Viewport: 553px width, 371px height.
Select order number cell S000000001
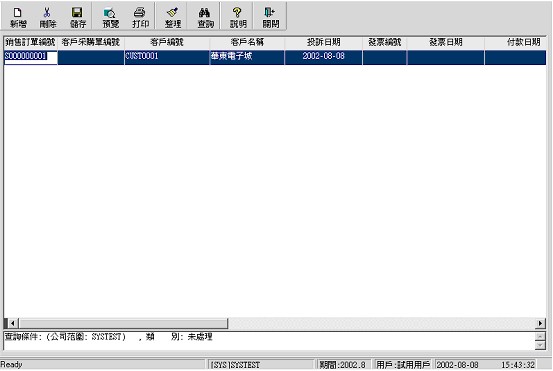pos(30,57)
